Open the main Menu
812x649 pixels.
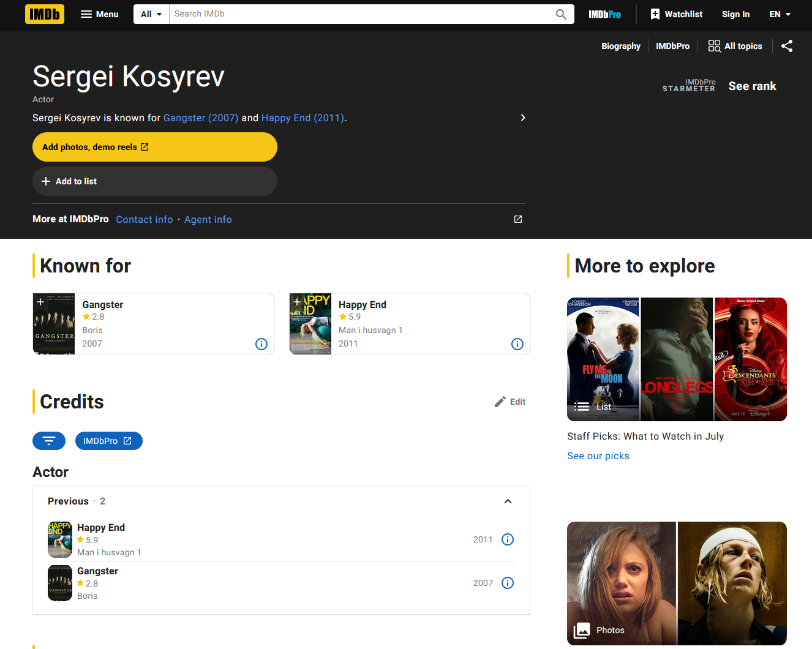pyautogui.click(x=100, y=14)
